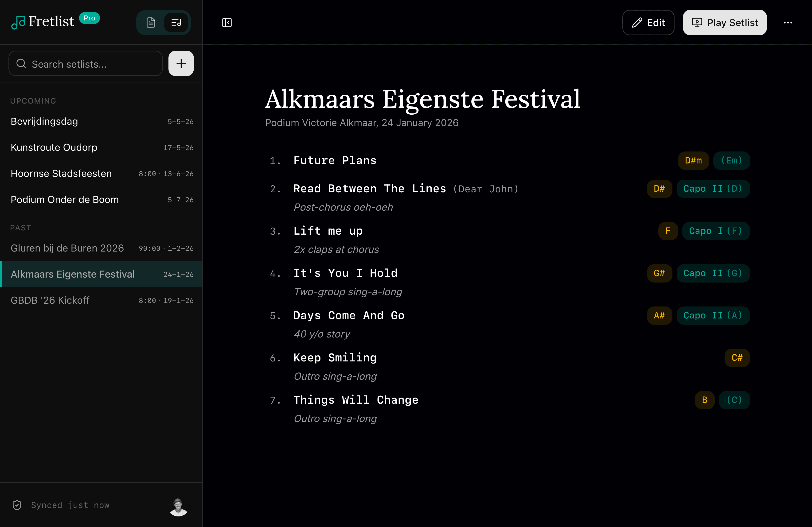The image size is (812, 527).
Task: Click the sync status shield icon
Action: coord(17,505)
